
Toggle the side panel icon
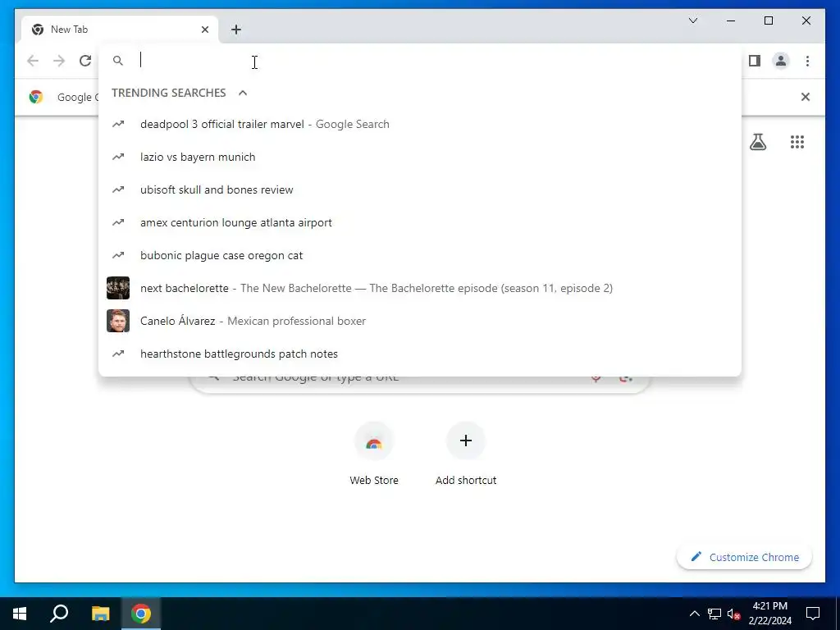pyautogui.click(x=755, y=61)
